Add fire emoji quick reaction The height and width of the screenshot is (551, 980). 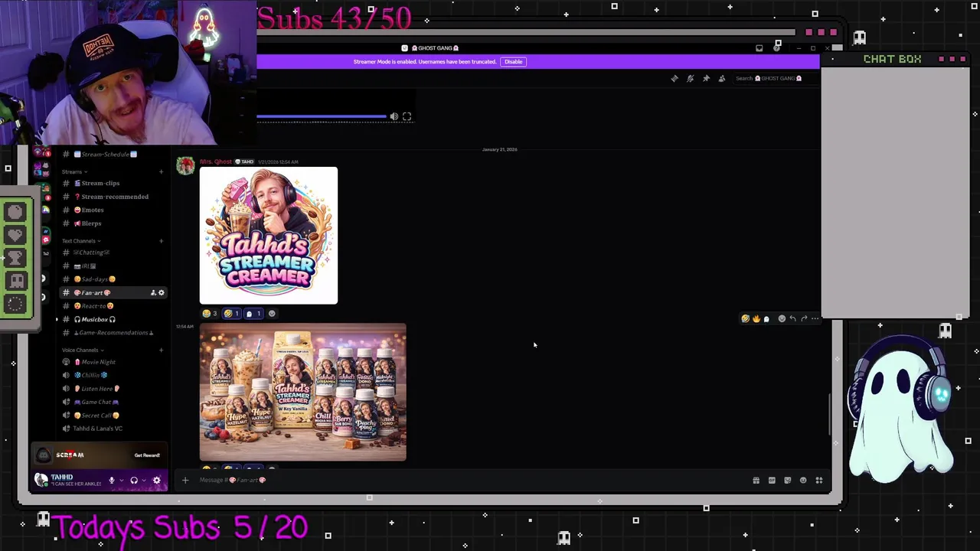(x=756, y=318)
